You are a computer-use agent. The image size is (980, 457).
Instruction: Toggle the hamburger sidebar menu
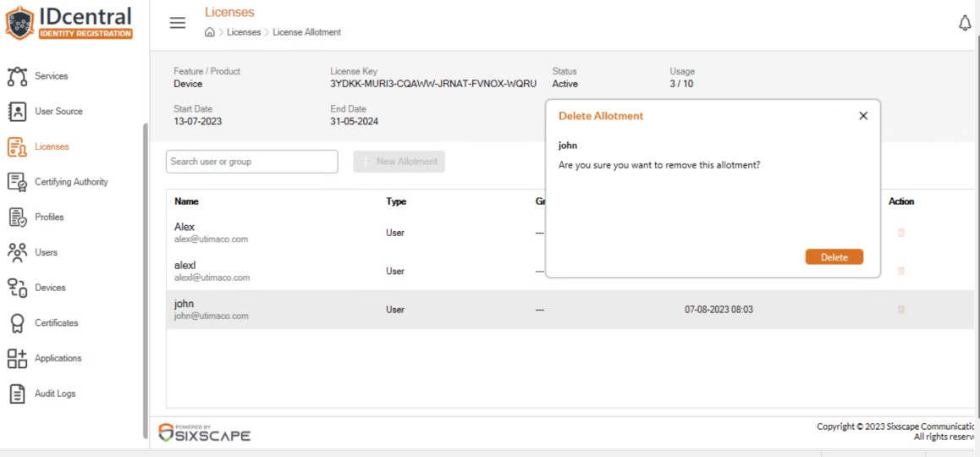pyautogui.click(x=178, y=23)
